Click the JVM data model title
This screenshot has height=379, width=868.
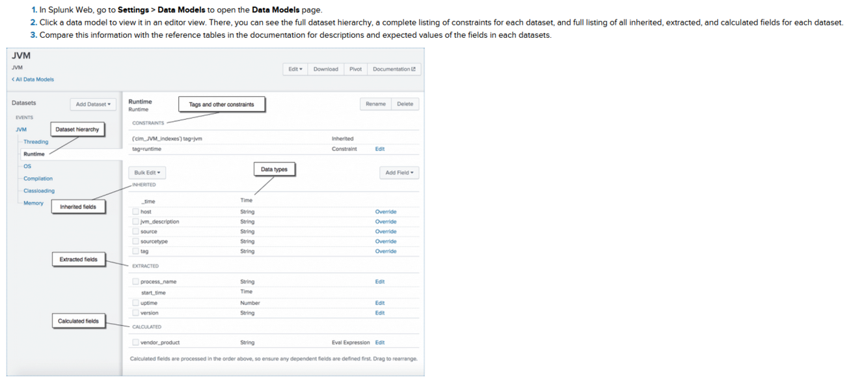point(21,56)
